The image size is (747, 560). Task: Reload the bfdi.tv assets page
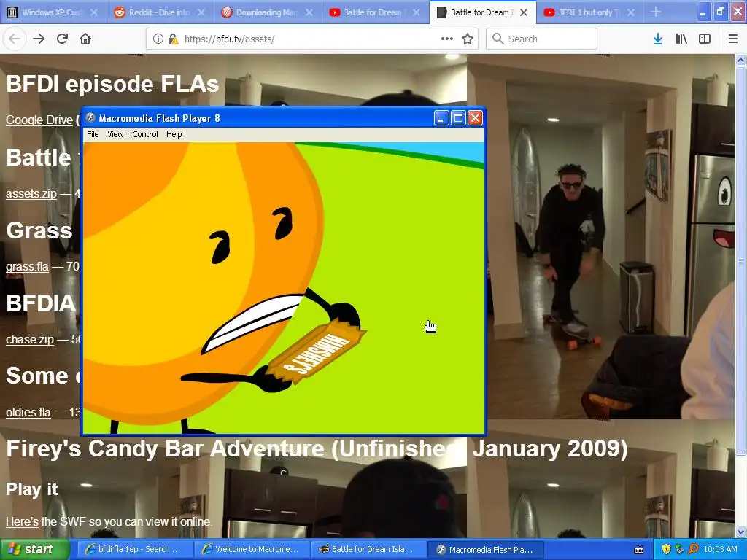click(62, 39)
